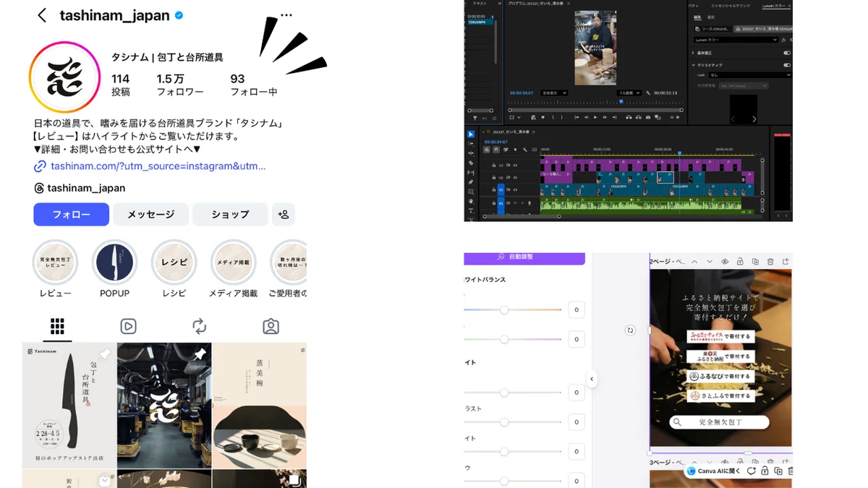Add a new page after page 2
This screenshot has width=868, height=488.
tap(786, 261)
